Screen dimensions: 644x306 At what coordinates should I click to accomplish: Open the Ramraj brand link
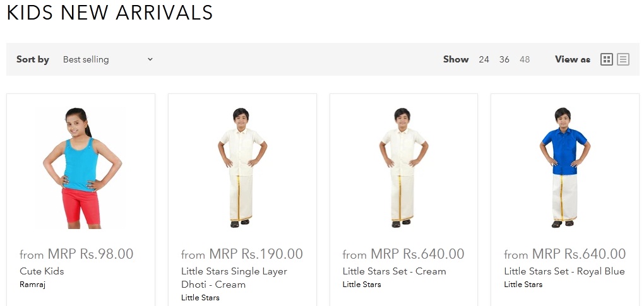32,285
